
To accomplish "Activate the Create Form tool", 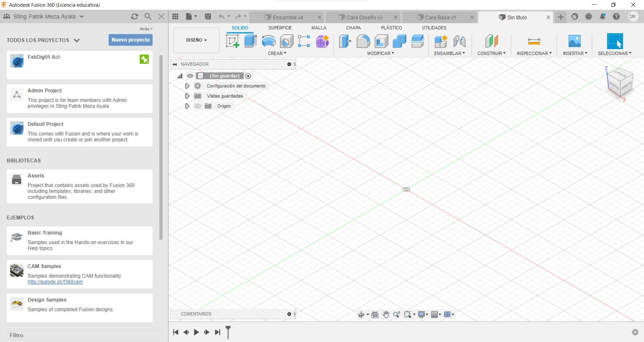I will point(322,41).
